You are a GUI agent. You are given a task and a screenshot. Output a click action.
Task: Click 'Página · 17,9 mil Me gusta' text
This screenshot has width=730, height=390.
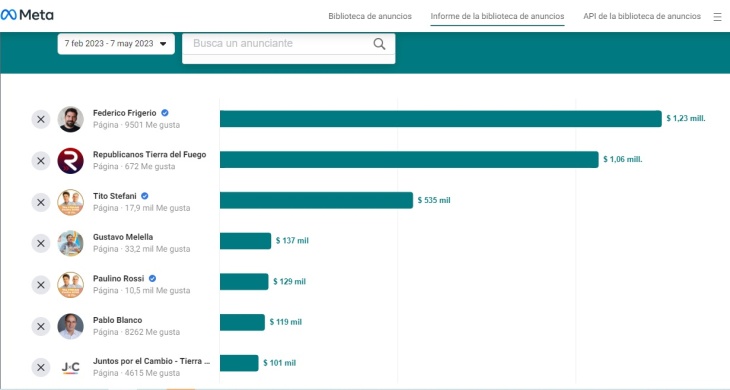[142, 208]
